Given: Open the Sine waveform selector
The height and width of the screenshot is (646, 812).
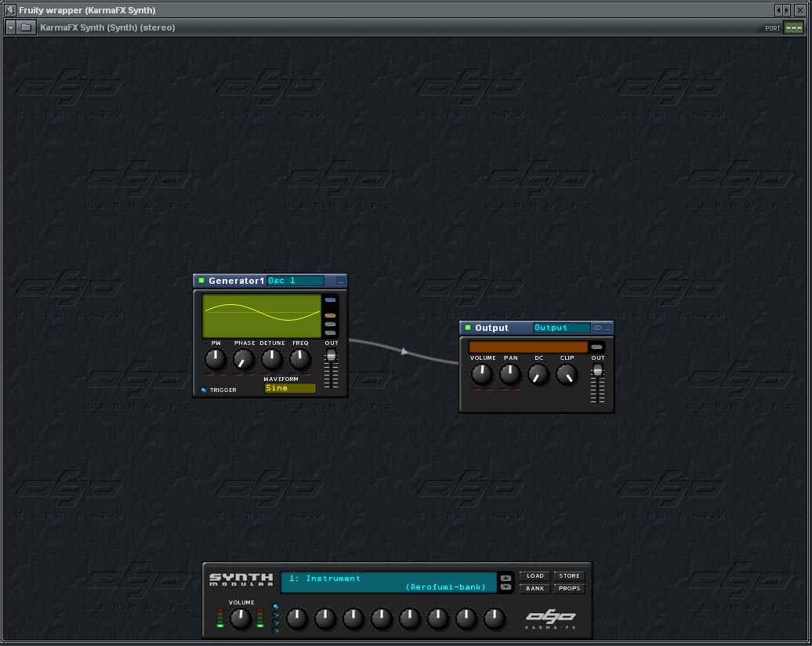Looking at the screenshot, I should click(x=290, y=388).
